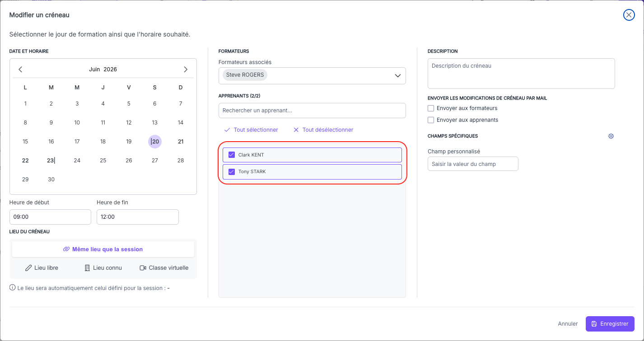Select Classe virtuelle camera option
644x341 pixels.
pos(164,268)
